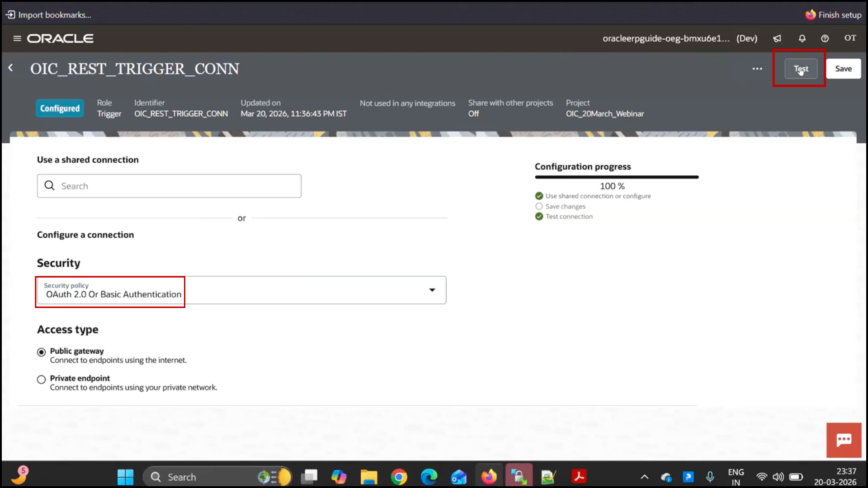This screenshot has height=488, width=868.
Task: Click the Windows taskbar Search box
Action: click(217, 477)
